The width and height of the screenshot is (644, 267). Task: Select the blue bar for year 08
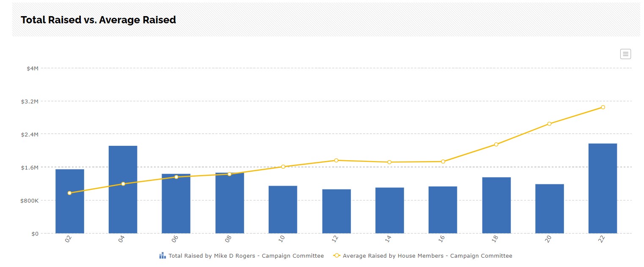(x=230, y=203)
